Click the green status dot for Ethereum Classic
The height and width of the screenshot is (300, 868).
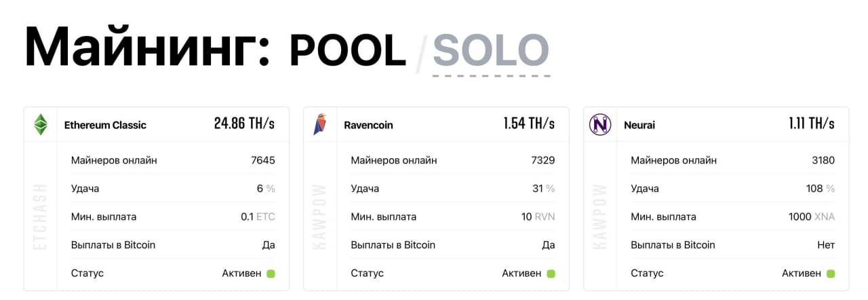(x=271, y=274)
